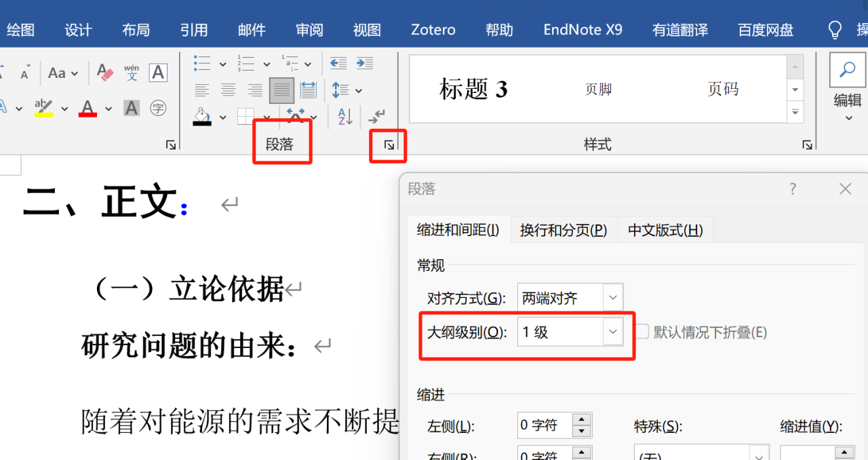Click the Increase Indent icon
The width and height of the screenshot is (868, 460).
[x=365, y=64]
